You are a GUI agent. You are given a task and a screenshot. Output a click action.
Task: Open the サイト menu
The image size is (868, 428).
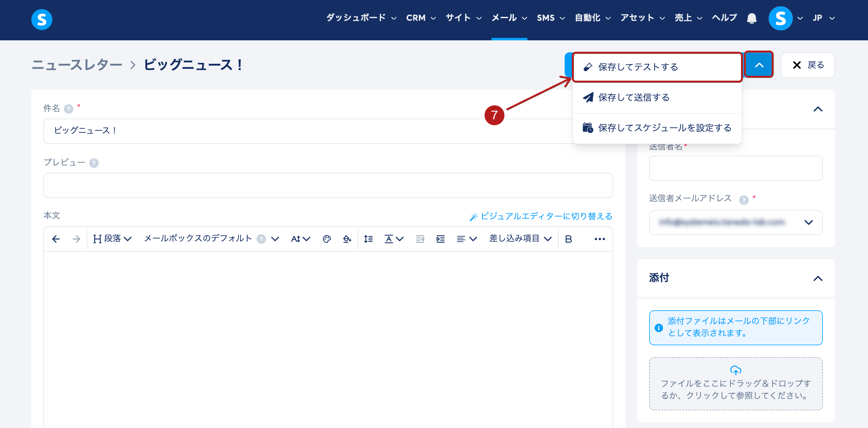pyautogui.click(x=464, y=18)
